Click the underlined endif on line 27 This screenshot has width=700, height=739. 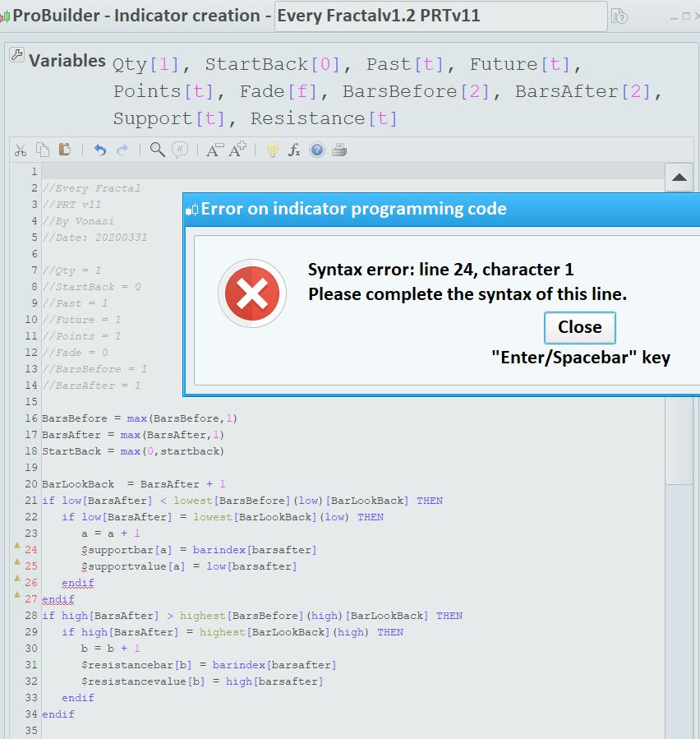(x=58, y=599)
